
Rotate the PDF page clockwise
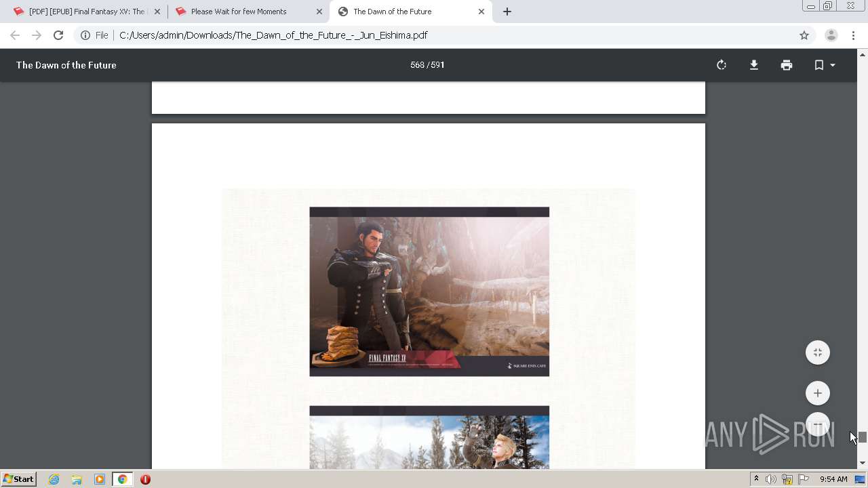click(722, 65)
